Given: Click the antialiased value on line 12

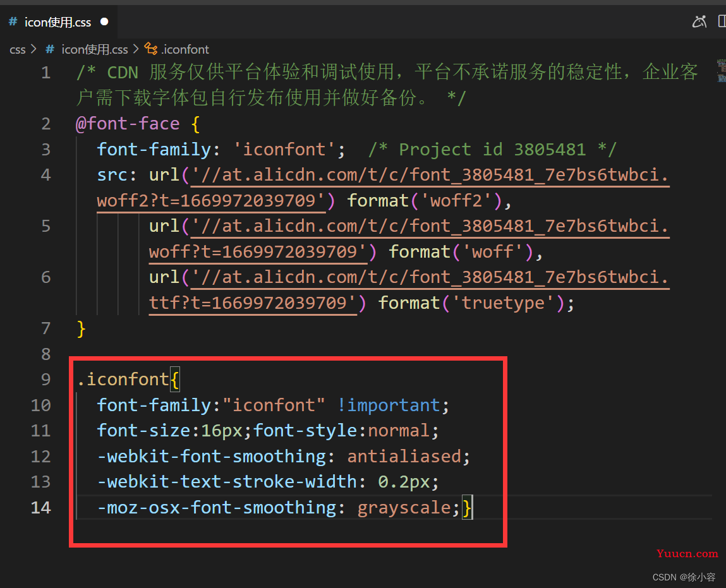Looking at the screenshot, I should [404, 457].
